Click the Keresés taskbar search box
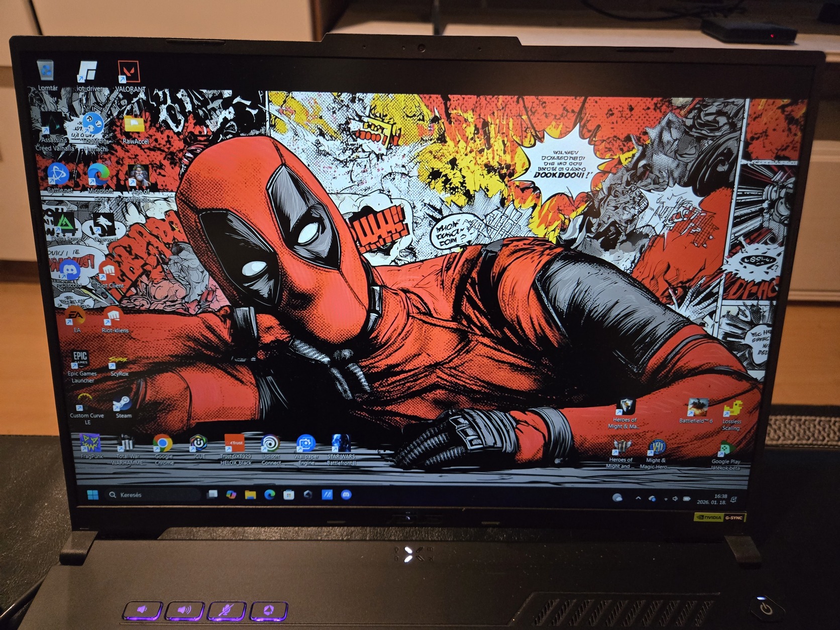 153,495
